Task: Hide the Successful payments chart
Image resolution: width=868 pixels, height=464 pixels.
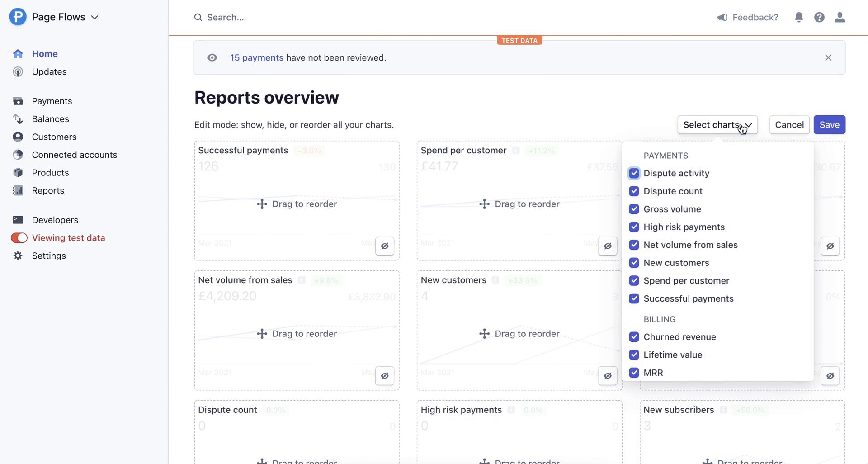Action: coord(385,246)
